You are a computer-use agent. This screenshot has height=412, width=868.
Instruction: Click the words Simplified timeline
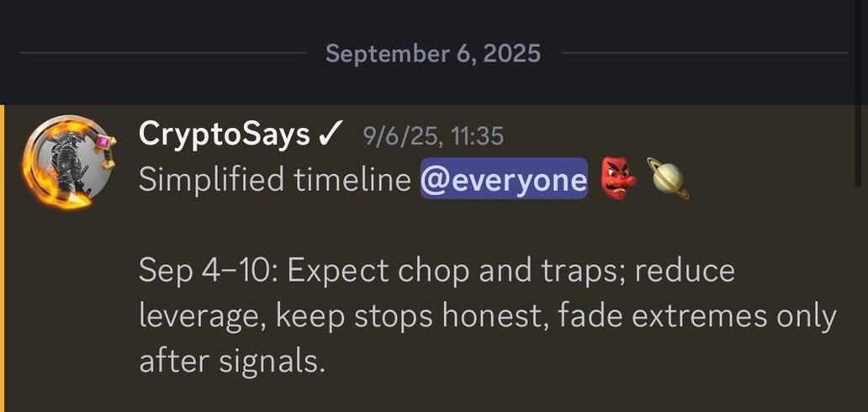tap(275, 179)
